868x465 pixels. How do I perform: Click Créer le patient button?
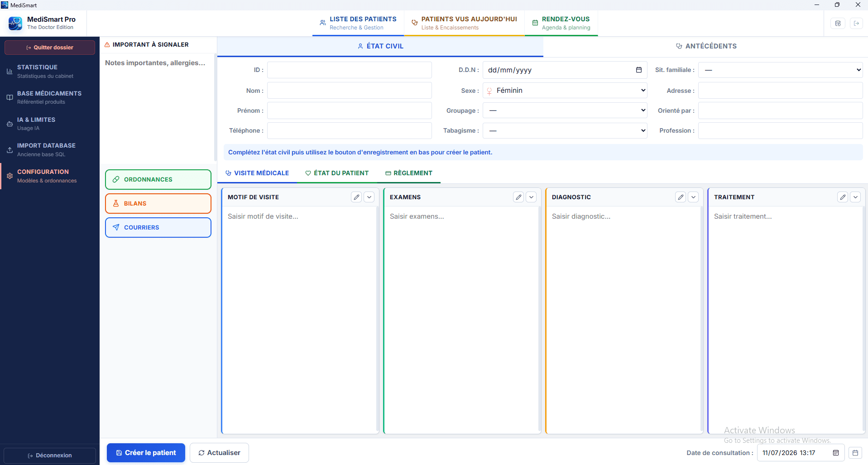[146, 453]
